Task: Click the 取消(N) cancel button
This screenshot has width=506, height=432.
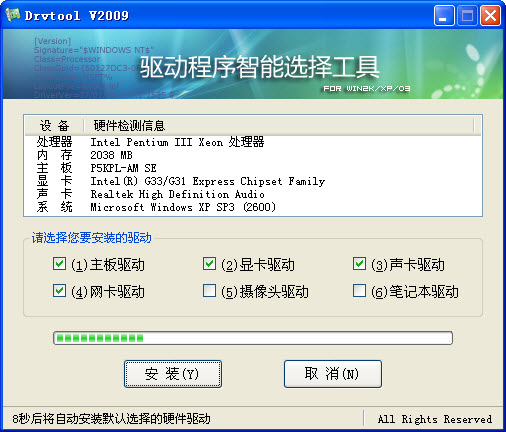Action: point(333,374)
